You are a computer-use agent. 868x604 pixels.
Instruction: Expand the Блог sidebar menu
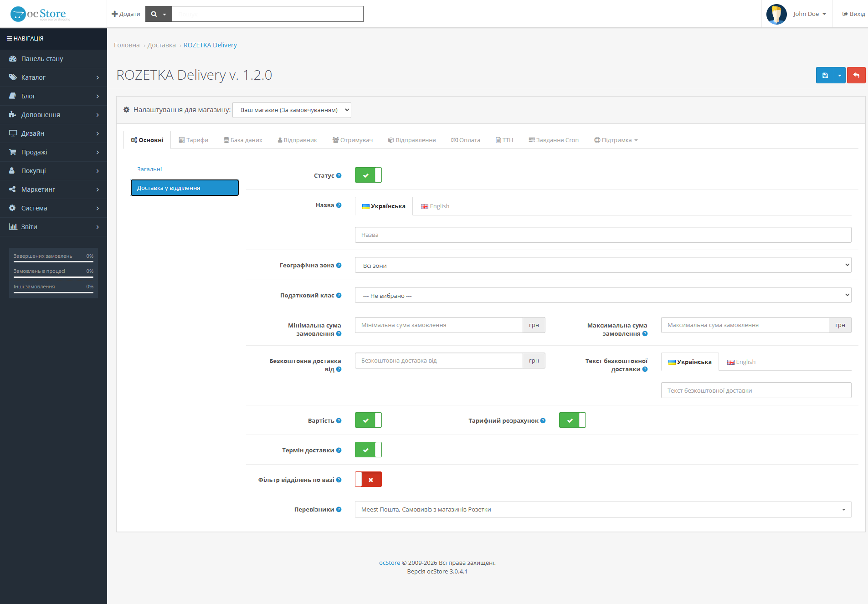coord(53,96)
